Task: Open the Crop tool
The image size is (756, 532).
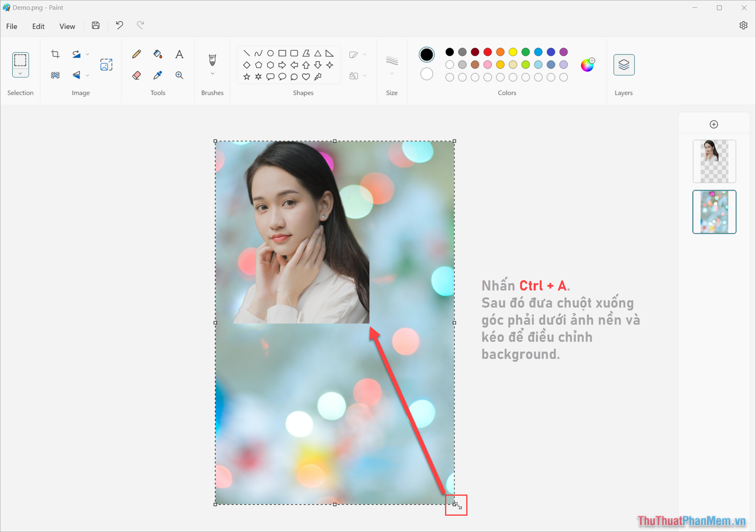Action: tap(55, 54)
